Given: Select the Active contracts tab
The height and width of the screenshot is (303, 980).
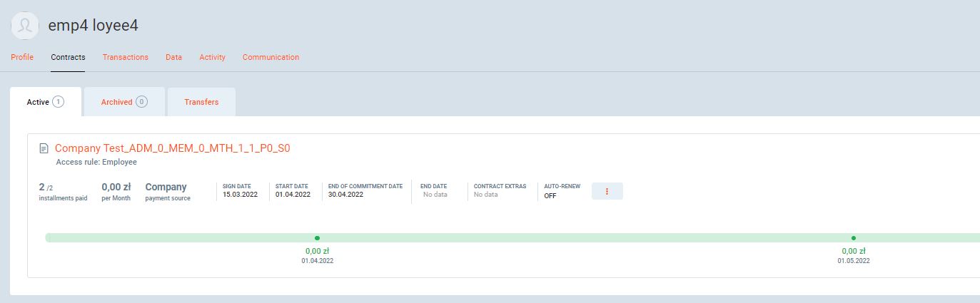Looking at the screenshot, I should 45,102.
